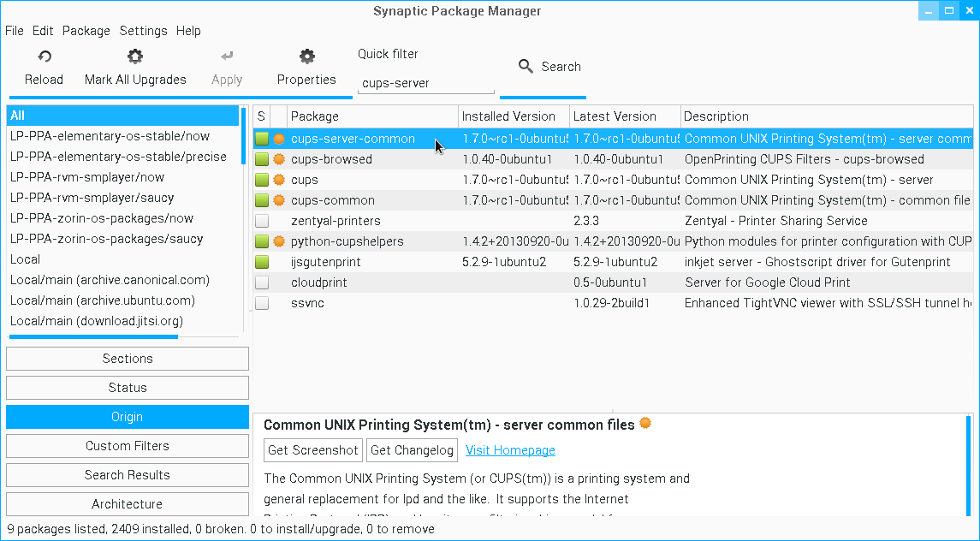Focus the Quick filter text field
The width and height of the screenshot is (980, 541).
(425, 83)
